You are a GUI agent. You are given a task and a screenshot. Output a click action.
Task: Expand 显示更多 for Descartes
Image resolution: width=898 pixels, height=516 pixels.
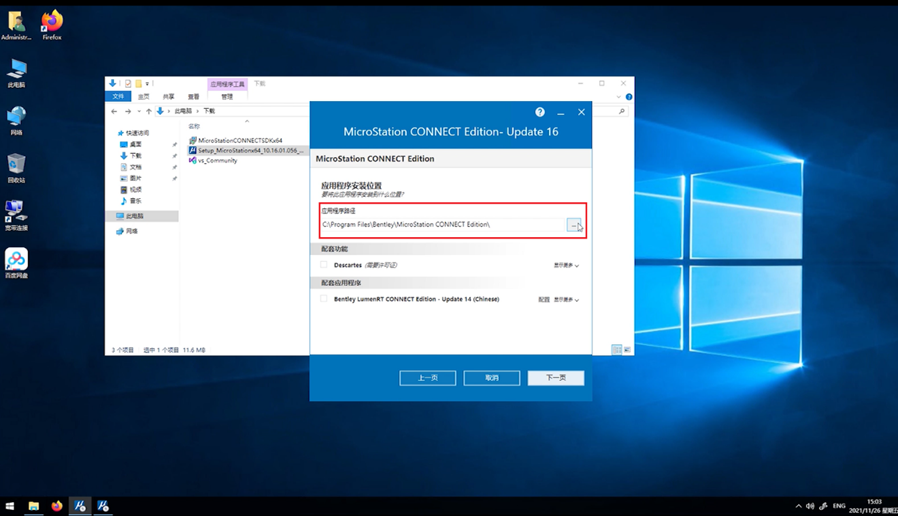[x=566, y=266]
